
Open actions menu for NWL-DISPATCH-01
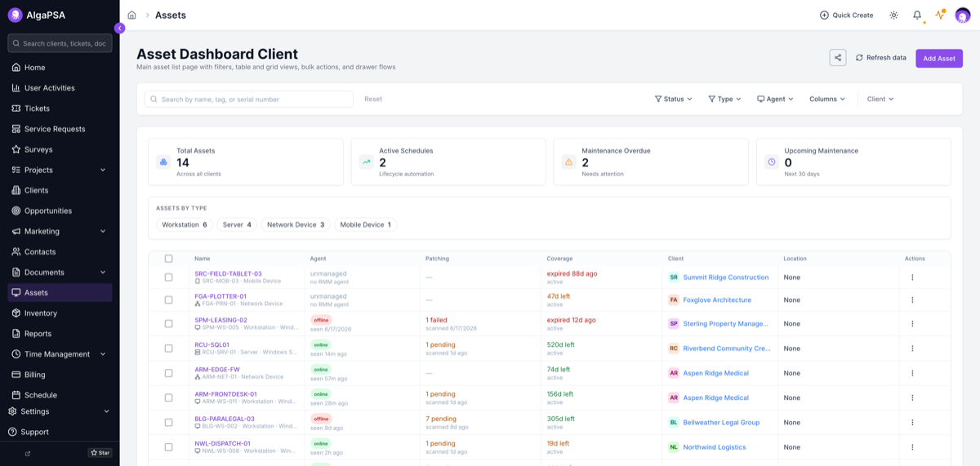pos(912,447)
